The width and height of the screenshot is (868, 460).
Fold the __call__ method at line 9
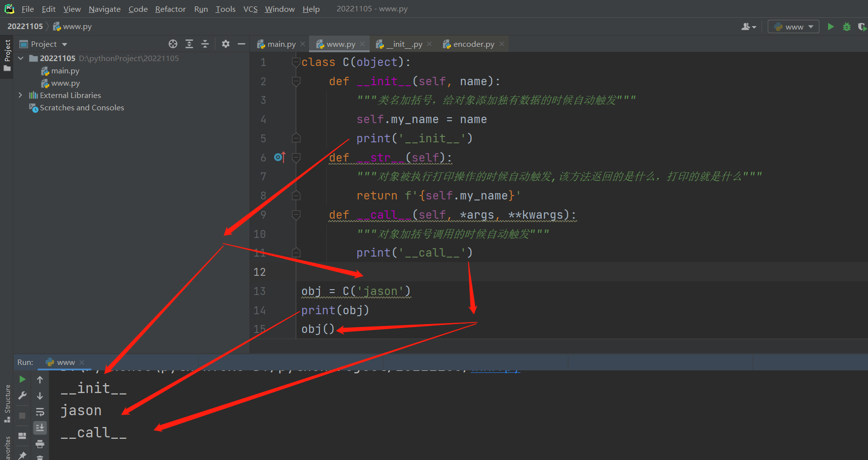coord(296,215)
